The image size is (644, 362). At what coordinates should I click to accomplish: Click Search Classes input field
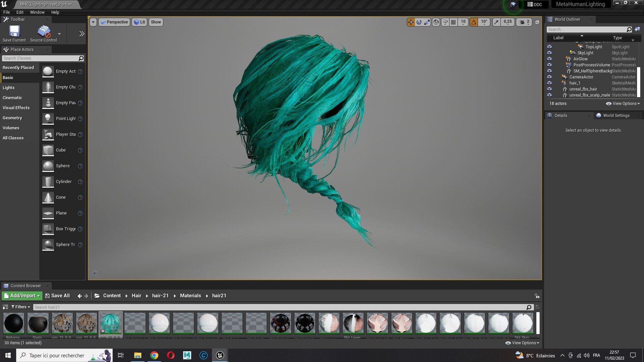click(x=43, y=58)
